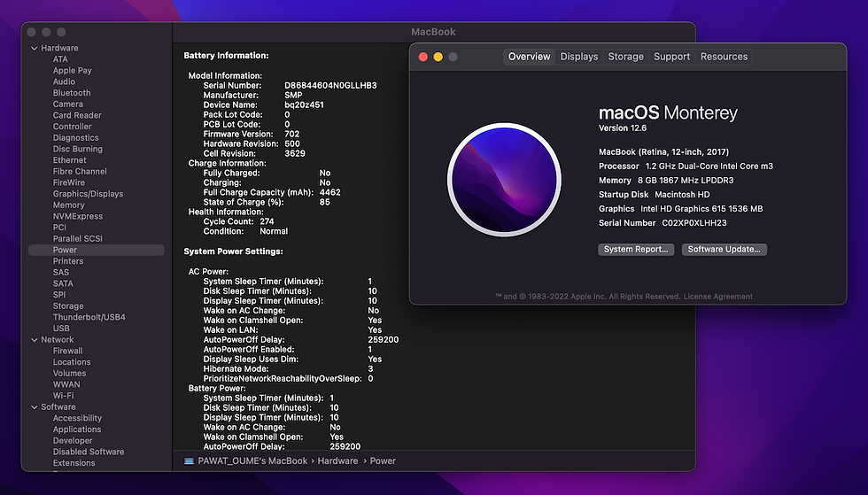Close the About This Mac window
Image resolution: width=868 pixels, height=495 pixels.
click(423, 57)
